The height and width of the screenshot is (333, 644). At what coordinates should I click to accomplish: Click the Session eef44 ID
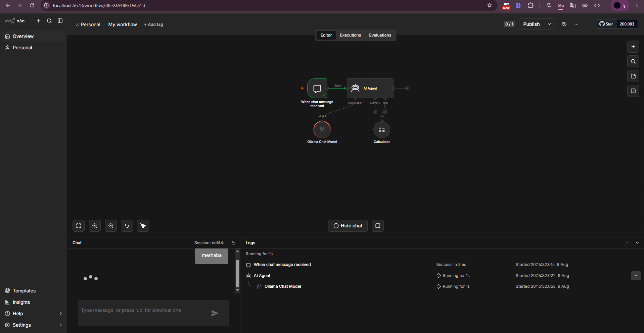click(211, 243)
